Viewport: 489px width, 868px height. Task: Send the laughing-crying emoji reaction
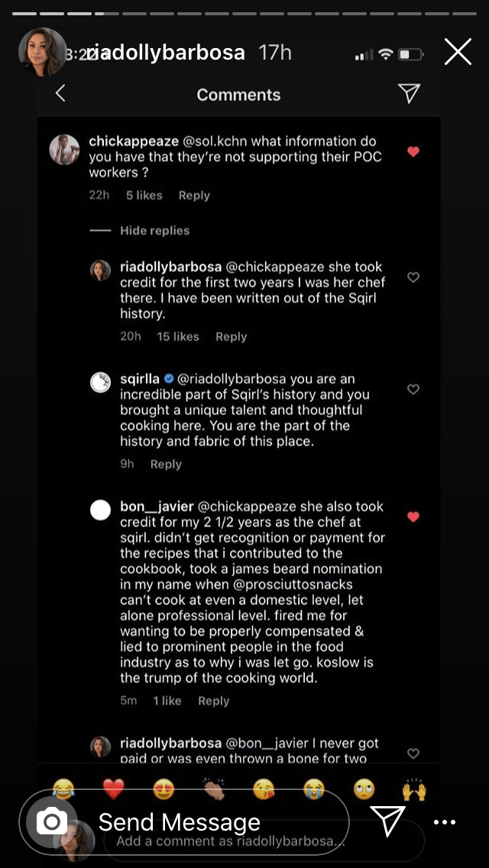(64, 789)
